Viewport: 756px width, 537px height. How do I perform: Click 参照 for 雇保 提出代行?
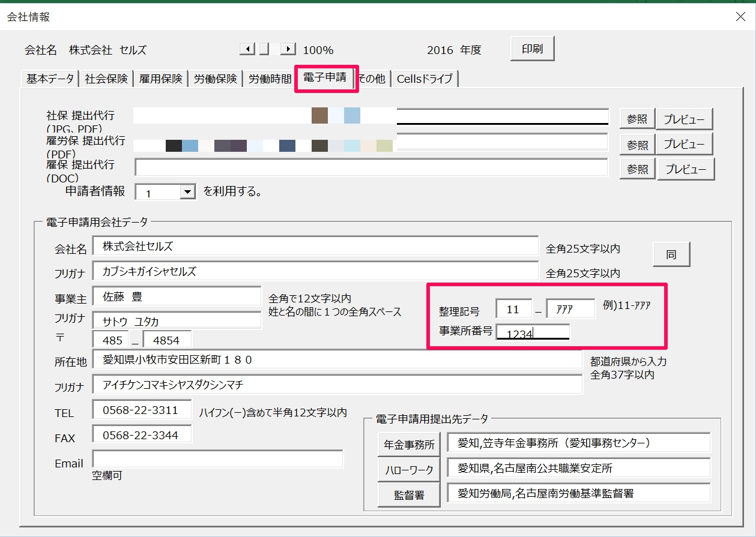[637, 169]
